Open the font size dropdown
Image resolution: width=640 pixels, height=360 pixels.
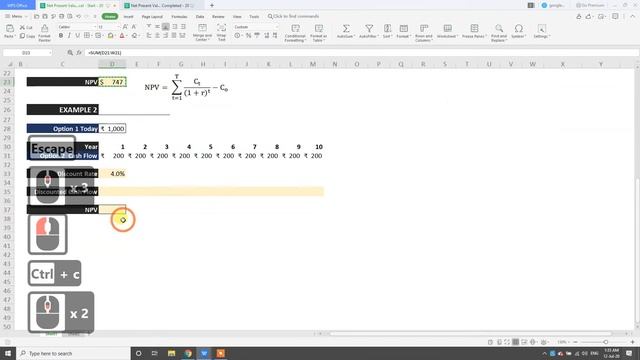(118, 27)
